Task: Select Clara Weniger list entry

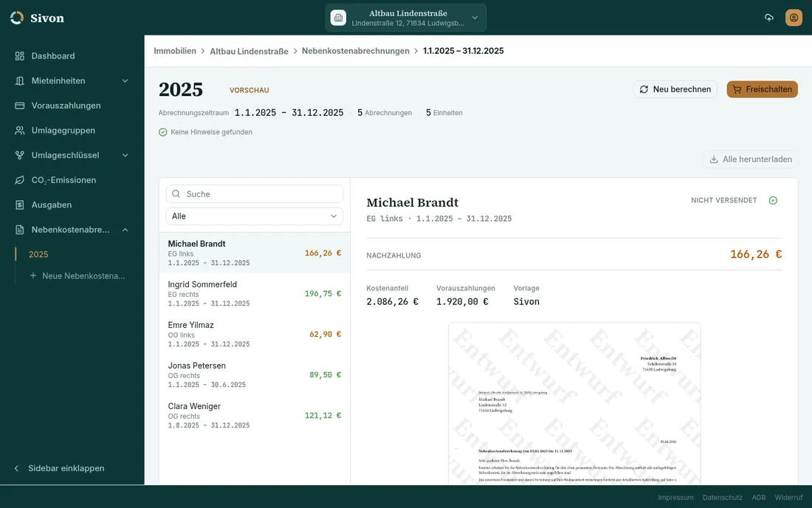Action: (x=254, y=415)
